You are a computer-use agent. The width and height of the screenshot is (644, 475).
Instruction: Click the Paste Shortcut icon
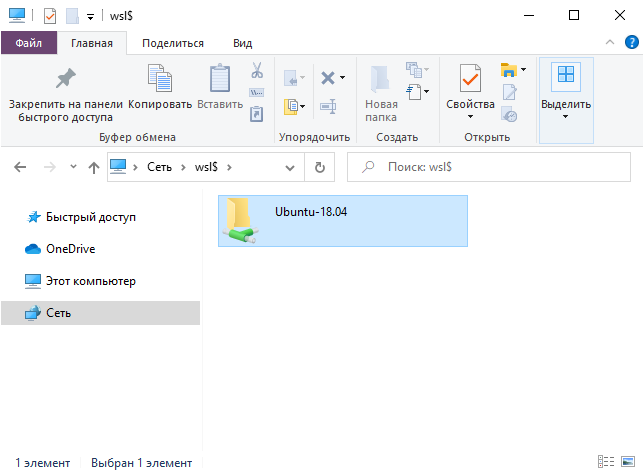click(257, 114)
